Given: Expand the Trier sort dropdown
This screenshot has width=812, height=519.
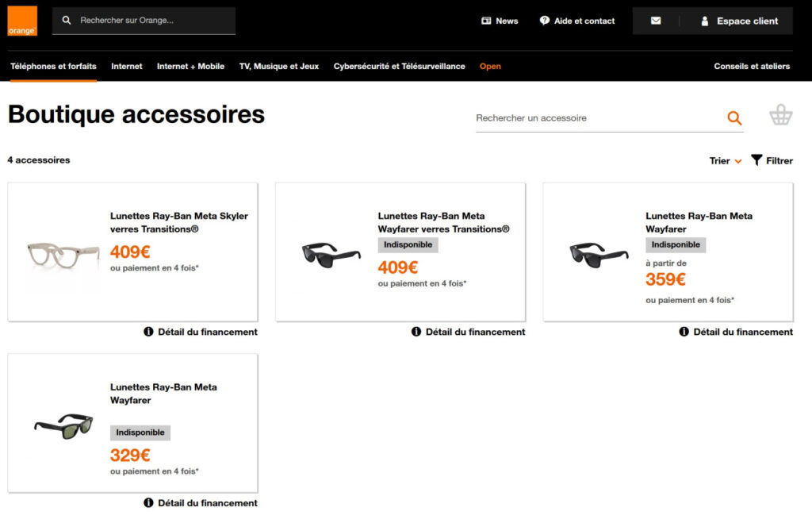Looking at the screenshot, I should tap(726, 161).
